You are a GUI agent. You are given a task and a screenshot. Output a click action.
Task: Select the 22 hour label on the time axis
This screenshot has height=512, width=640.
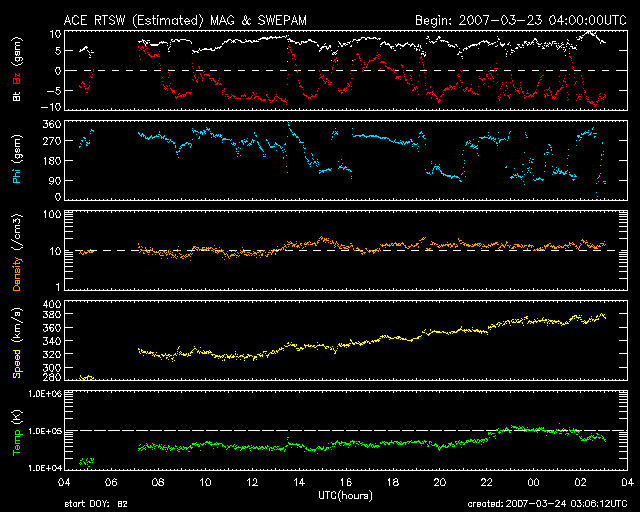(487, 482)
